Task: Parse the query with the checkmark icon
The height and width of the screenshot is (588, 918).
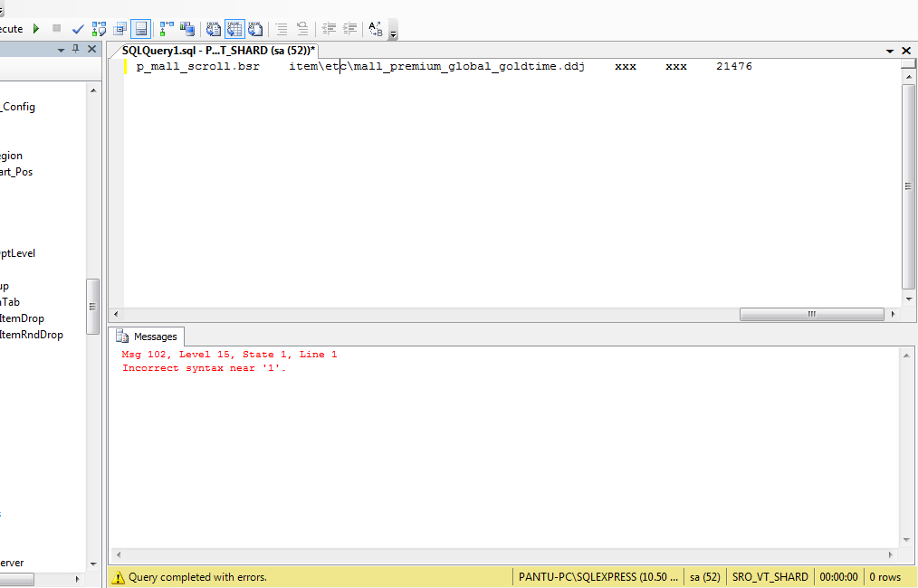Action: click(78, 29)
